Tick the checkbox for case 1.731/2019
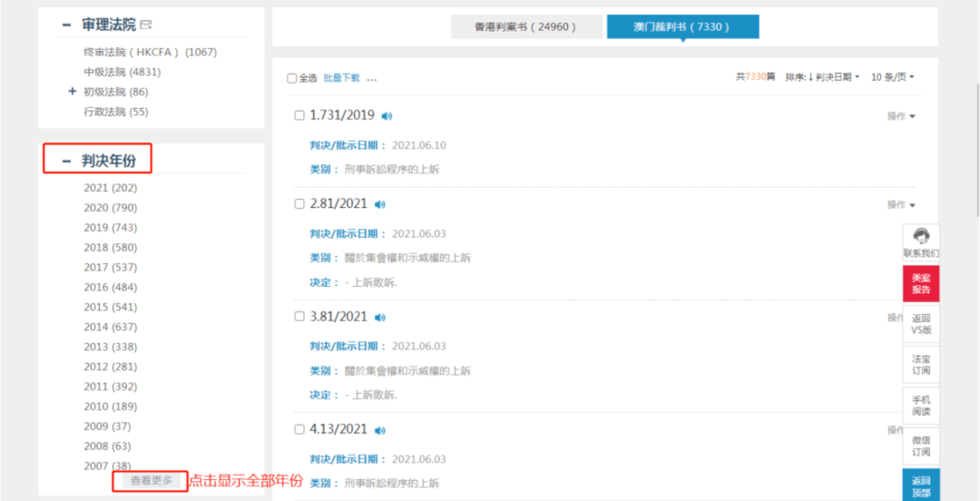The width and height of the screenshot is (980, 501). click(299, 115)
